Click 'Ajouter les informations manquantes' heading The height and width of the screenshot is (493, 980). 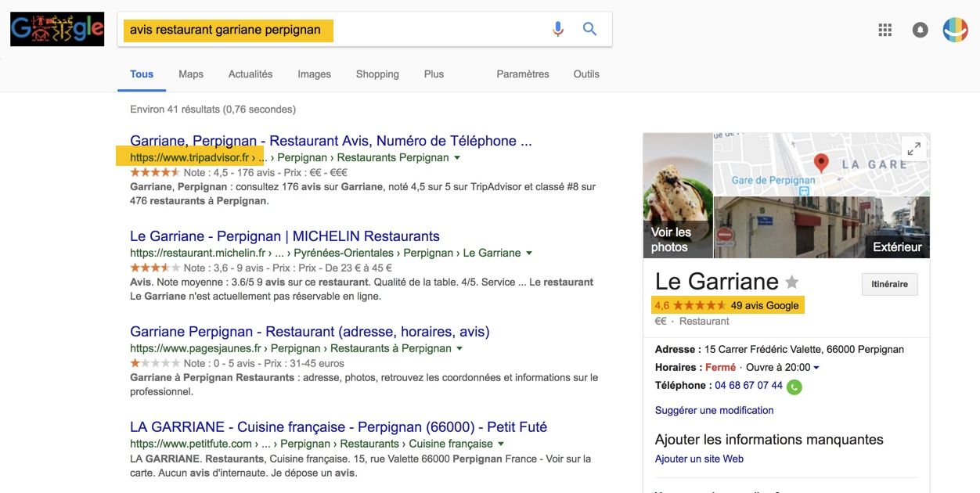pyautogui.click(x=769, y=440)
